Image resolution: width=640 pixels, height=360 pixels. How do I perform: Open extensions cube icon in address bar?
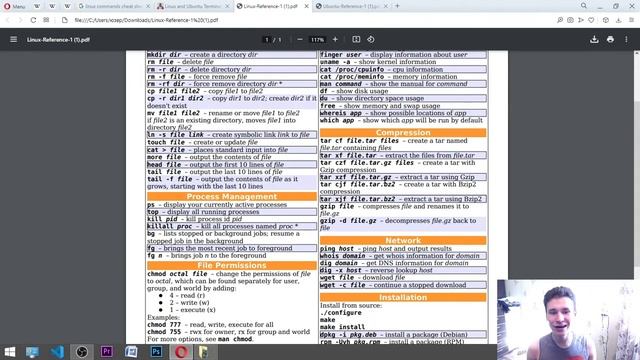(606, 20)
